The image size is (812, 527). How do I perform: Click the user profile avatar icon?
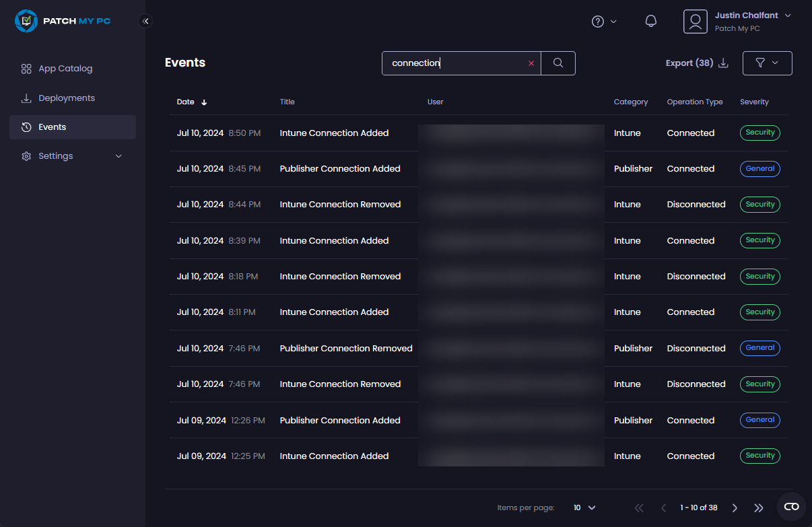[696, 22]
